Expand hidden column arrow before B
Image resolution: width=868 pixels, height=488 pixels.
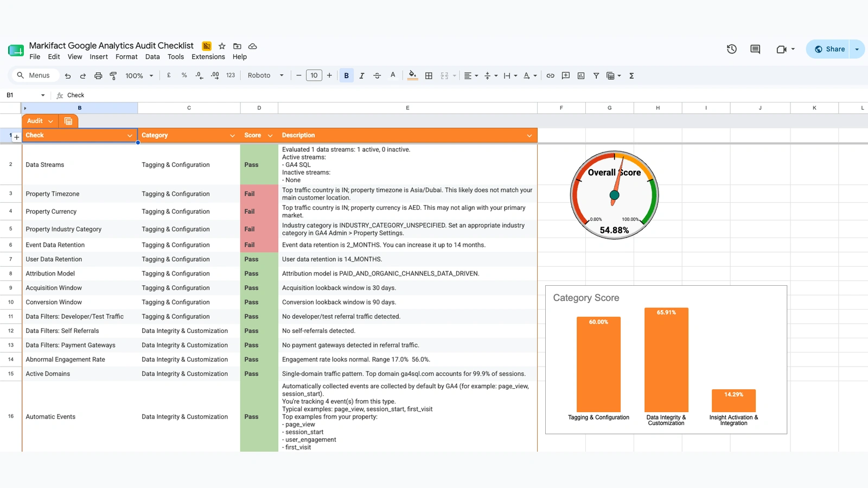tap(25, 108)
